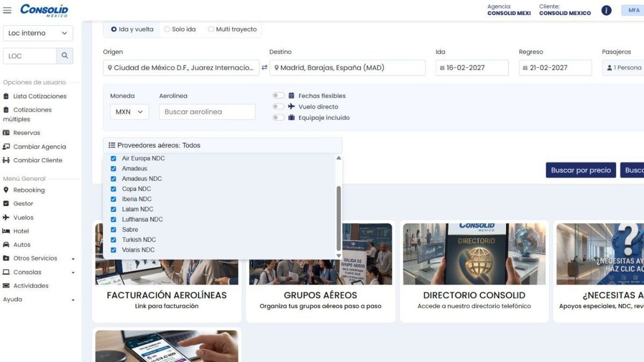644x362 pixels.
Task: Swap origin and destination arrows icon
Action: point(264,68)
